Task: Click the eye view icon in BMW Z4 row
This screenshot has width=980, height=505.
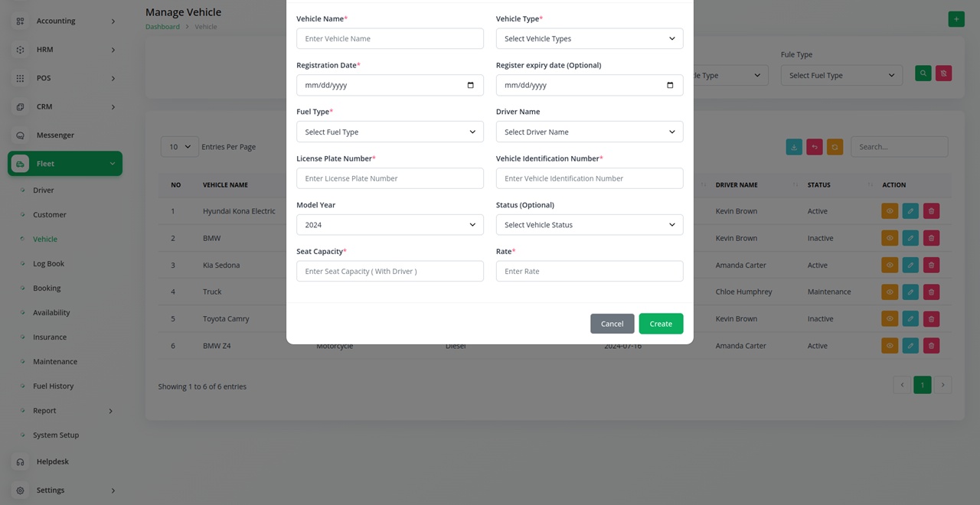Action: coord(890,346)
